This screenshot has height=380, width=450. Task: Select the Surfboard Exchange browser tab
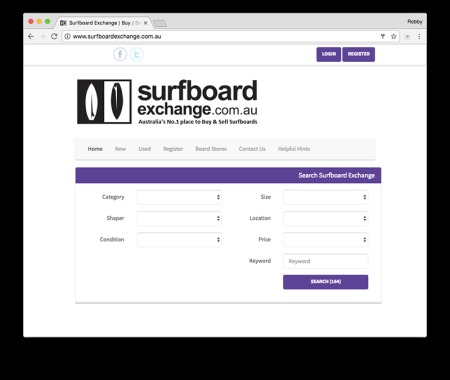point(104,23)
